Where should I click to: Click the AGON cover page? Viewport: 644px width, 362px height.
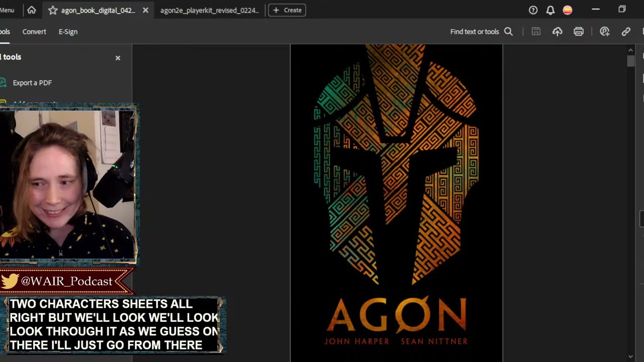[x=396, y=203]
